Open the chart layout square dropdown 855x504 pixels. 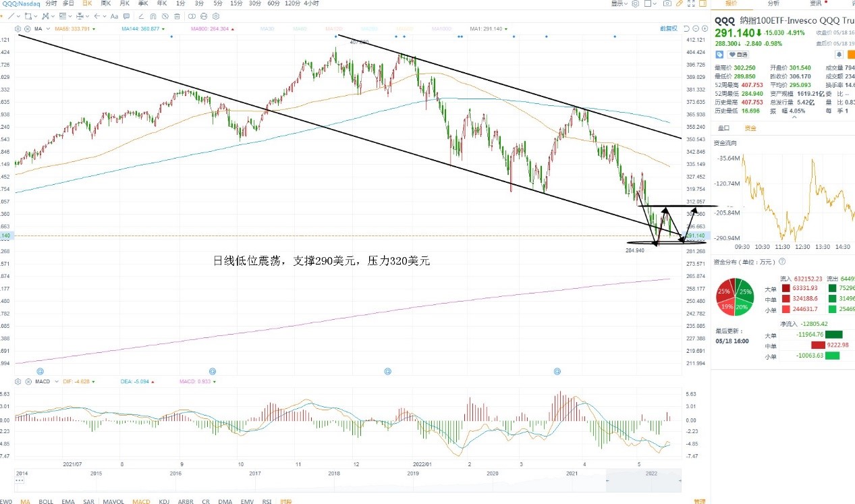point(650,3)
